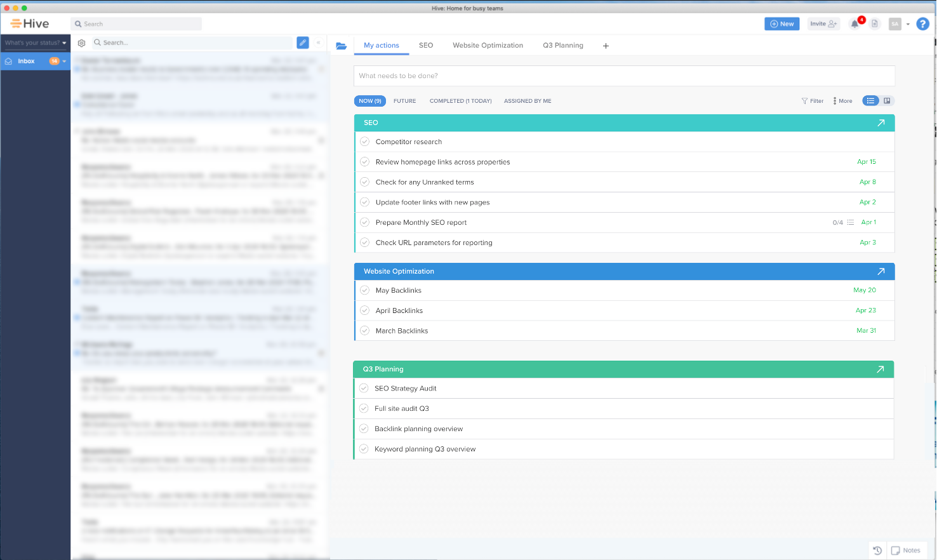Image resolution: width=937 pixels, height=560 pixels.
Task: Switch to the Website Optimization tab
Action: pyautogui.click(x=488, y=45)
